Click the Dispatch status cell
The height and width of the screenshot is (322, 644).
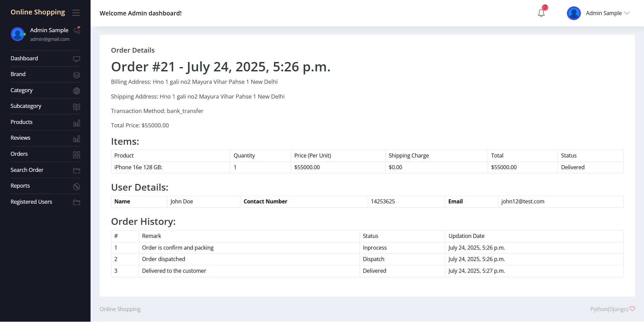(402, 259)
